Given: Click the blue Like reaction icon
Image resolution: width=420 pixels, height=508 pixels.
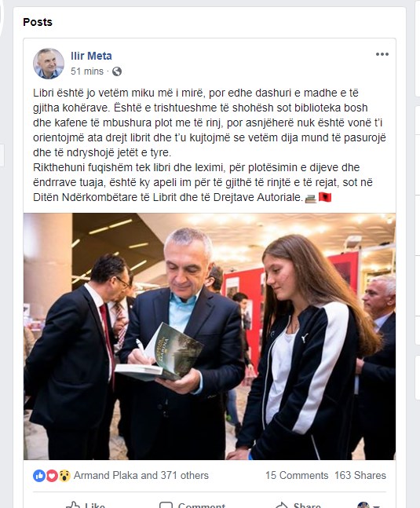Looking at the screenshot, I should pyautogui.click(x=39, y=476).
